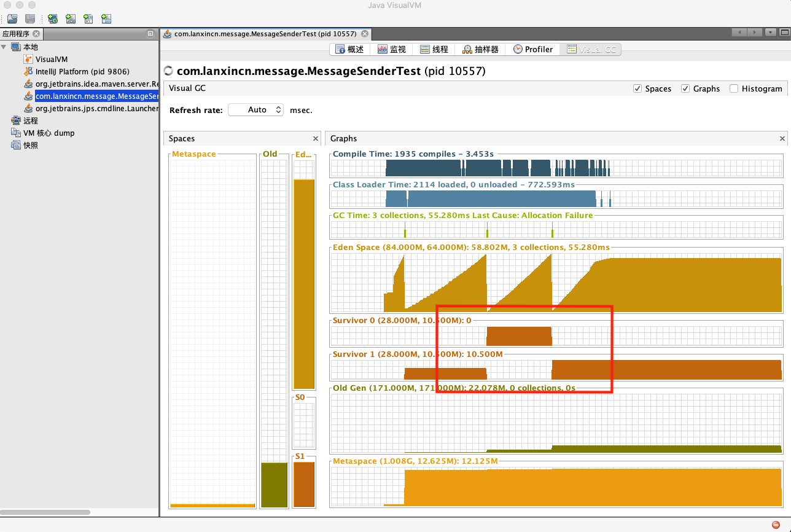
Task: Click the Old generation bar in Spaces
Action: pyautogui.click(x=274, y=332)
